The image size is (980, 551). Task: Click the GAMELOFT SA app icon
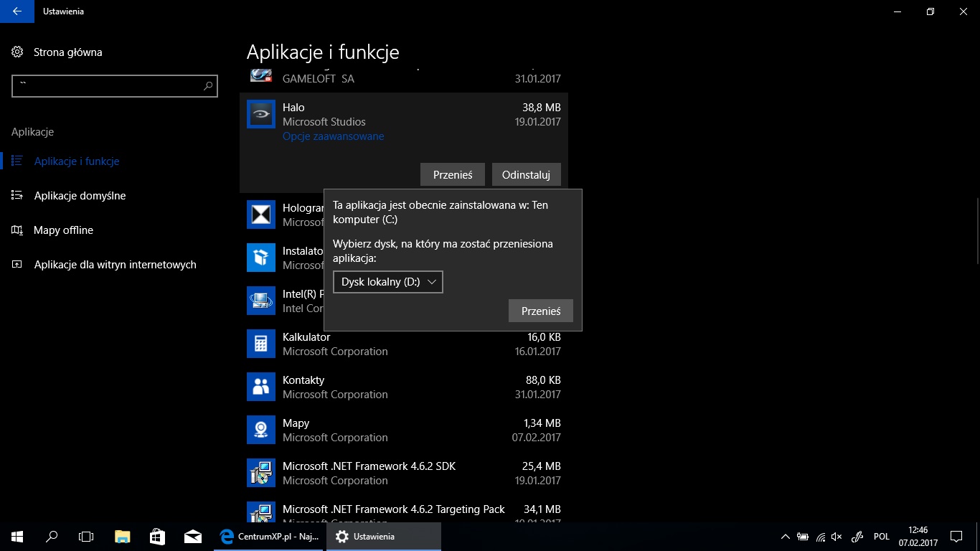pyautogui.click(x=261, y=75)
